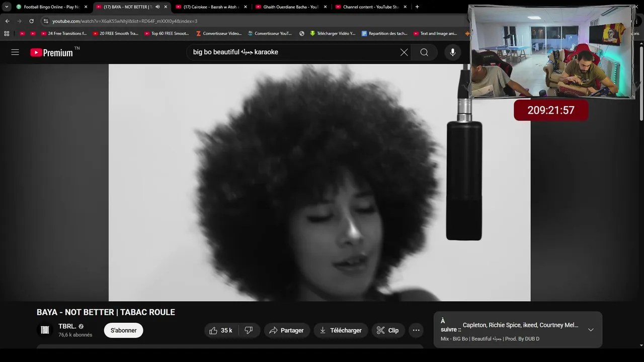Open the Convertisseur Video bookmark
The image size is (644, 362).
(x=219, y=34)
